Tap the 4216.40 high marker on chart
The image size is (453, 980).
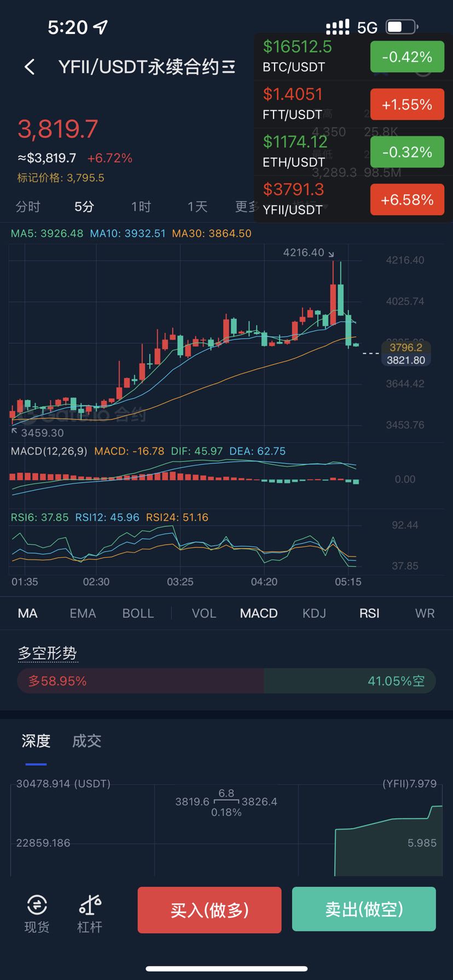304,252
